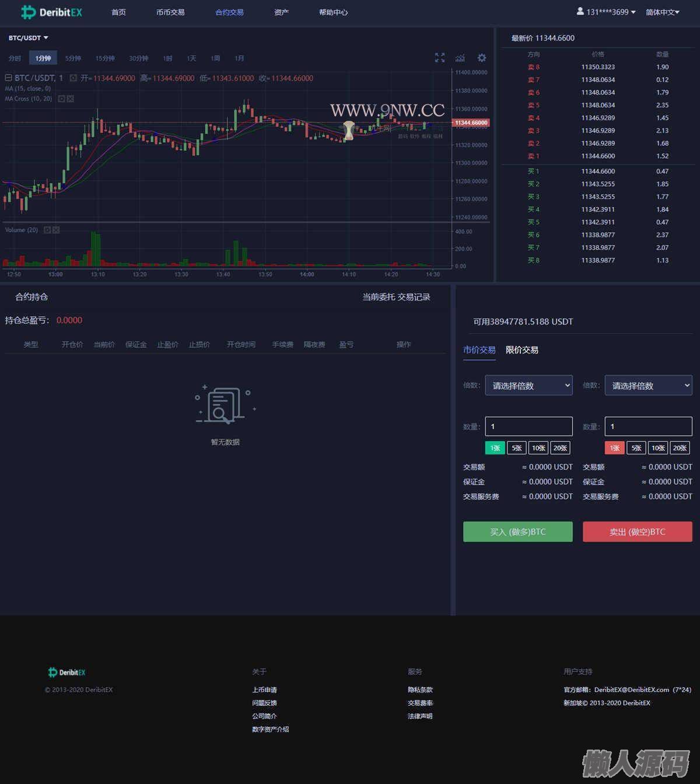This screenshot has height=784, width=700.
Task: Click order book row 卖 8 price 11350.3323
Action: (598, 67)
